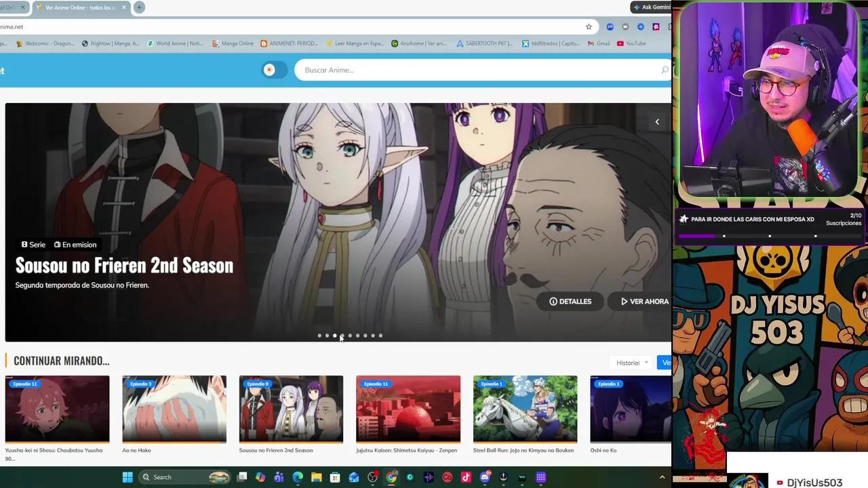The width and height of the screenshot is (868, 488).
Task: Open DETALLES for Sousou no Frieren
Action: [570, 302]
